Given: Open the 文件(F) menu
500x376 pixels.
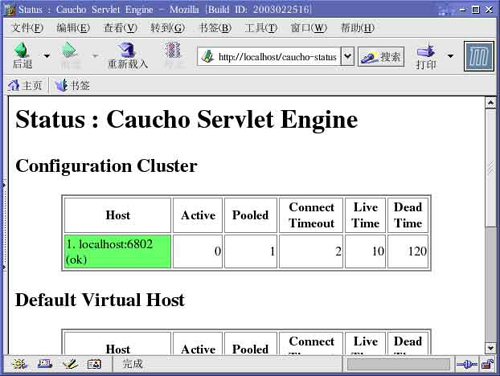Looking at the screenshot, I should 27,28.
